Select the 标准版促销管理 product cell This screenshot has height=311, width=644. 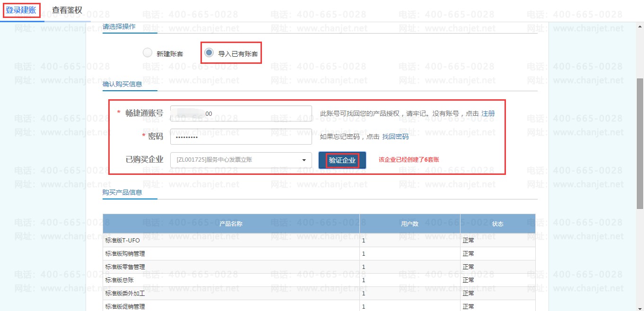pyautogui.click(x=231, y=306)
